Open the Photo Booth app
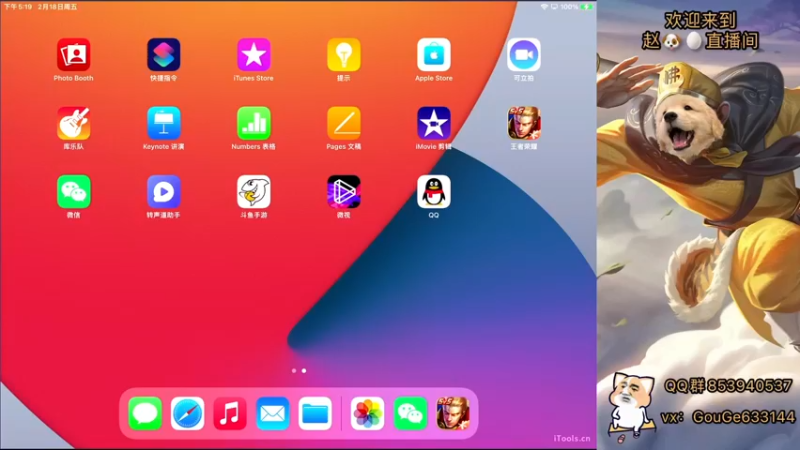The width and height of the screenshot is (800, 450). click(x=73, y=55)
